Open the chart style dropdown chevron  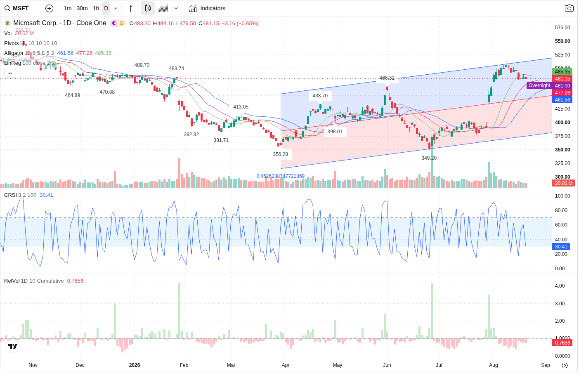[x=176, y=8]
